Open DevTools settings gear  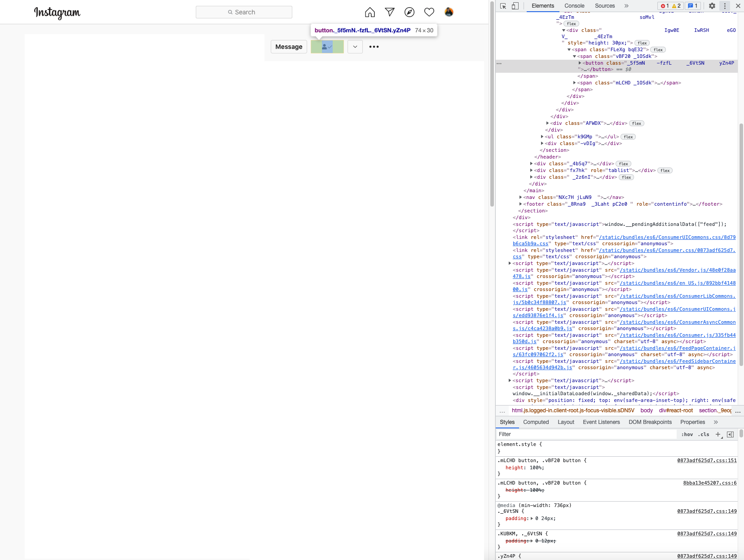(712, 6)
